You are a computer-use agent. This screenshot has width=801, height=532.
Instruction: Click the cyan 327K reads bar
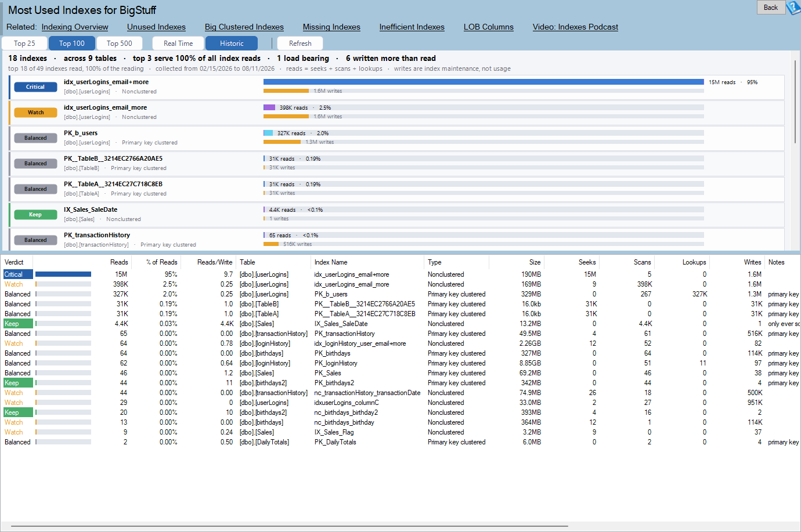pos(268,133)
